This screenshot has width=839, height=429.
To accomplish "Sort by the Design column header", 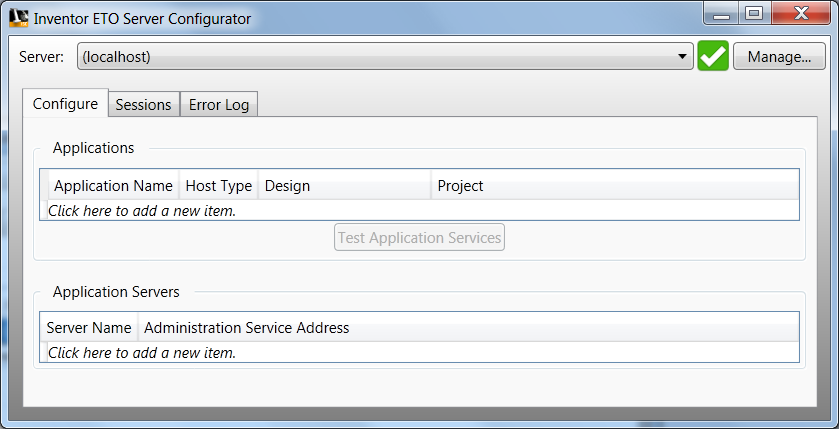I will coord(345,186).
